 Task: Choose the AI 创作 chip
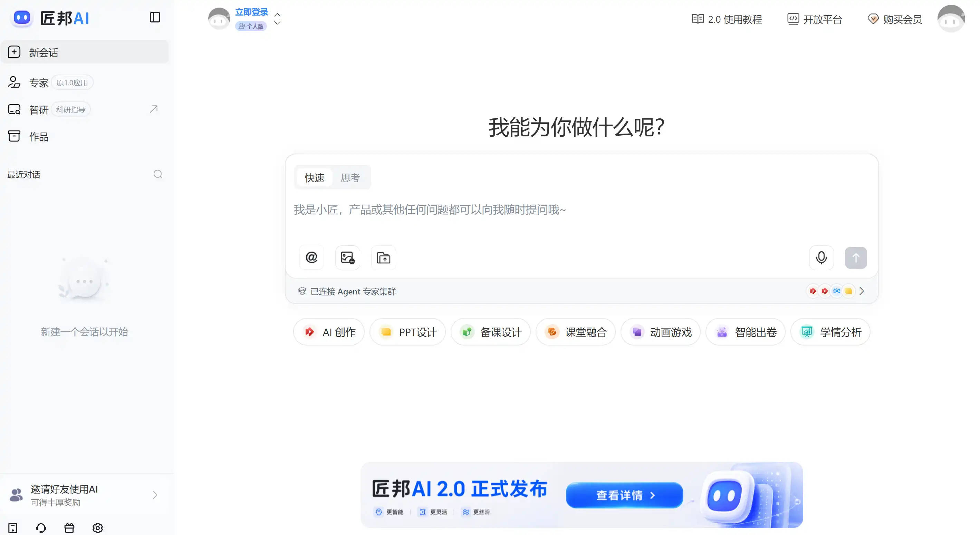(329, 332)
